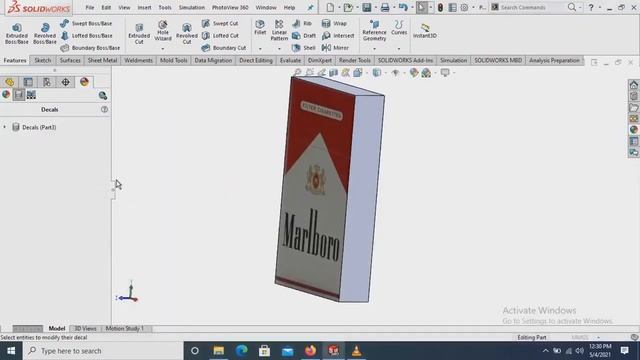Choose the Lofted Cut feature
Viewport: 640px width, 360px height.
[x=220, y=36]
